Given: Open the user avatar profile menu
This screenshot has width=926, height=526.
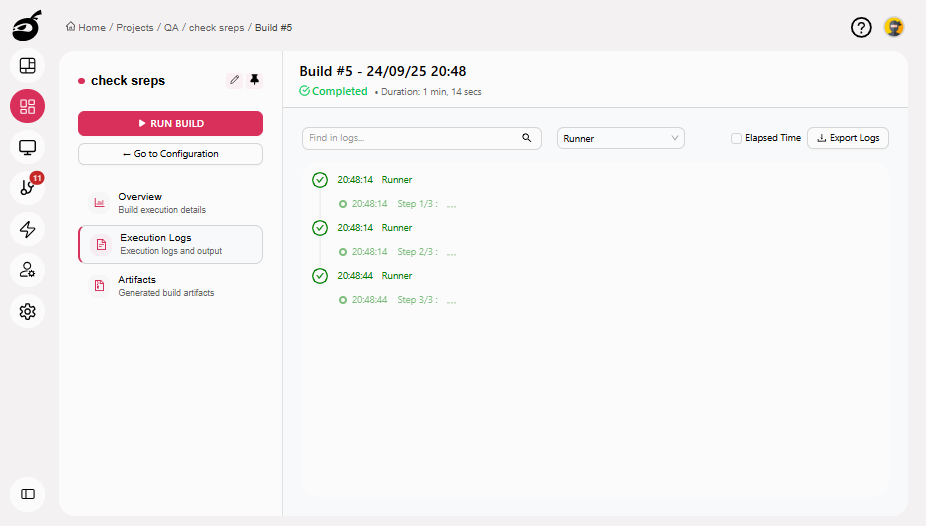Looking at the screenshot, I should coord(894,27).
